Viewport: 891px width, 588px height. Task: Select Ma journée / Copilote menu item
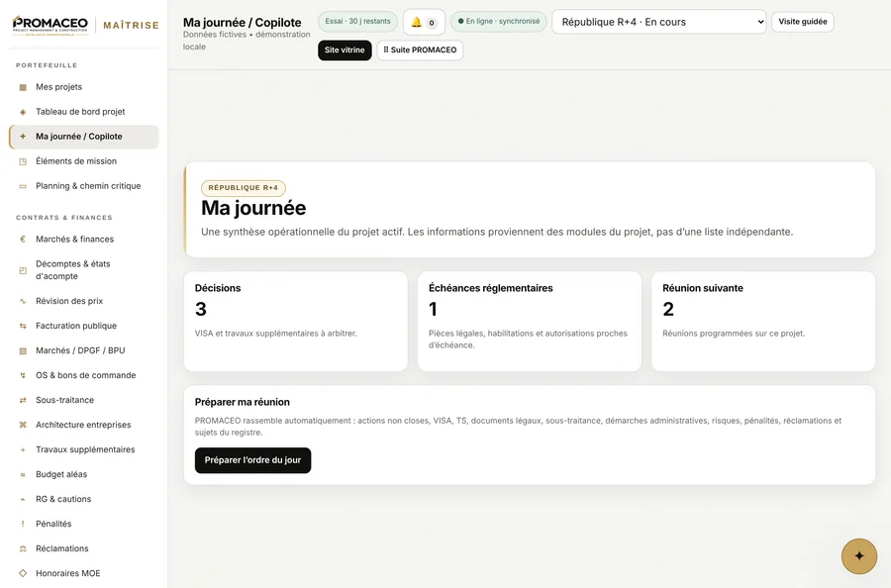pyautogui.click(x=84, y=137)
